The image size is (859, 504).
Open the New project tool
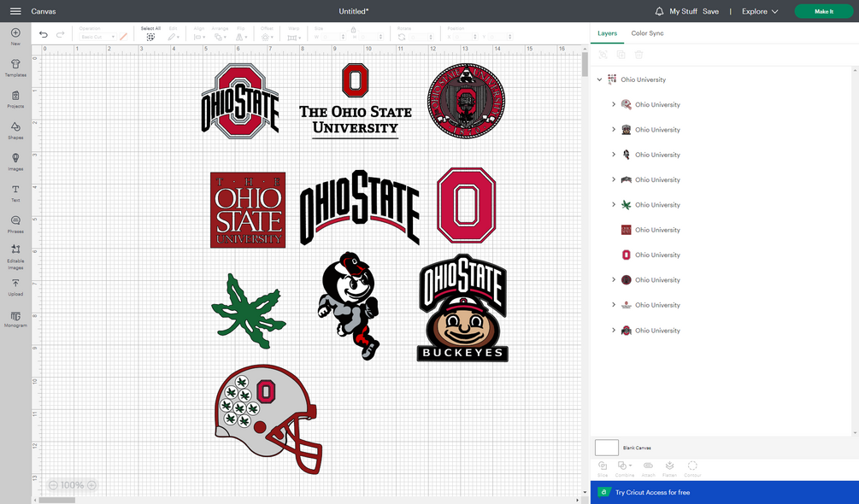point(15,36)
